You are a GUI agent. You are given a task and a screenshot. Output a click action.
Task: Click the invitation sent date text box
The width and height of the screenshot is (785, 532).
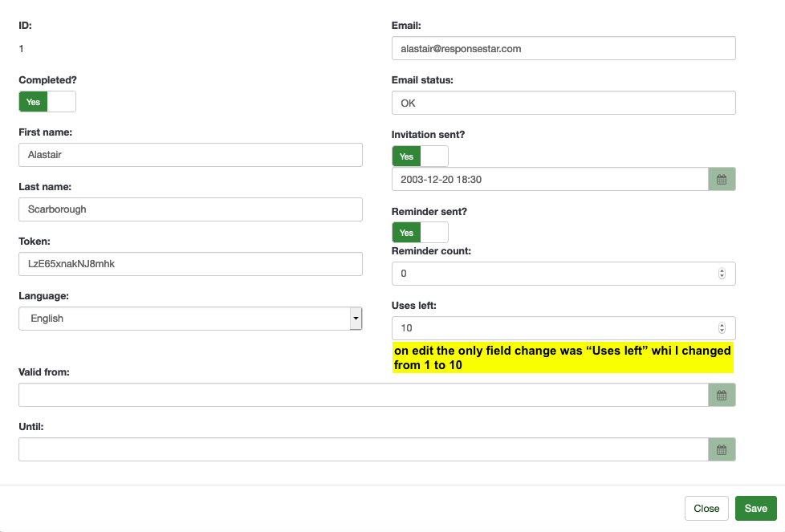tap(550, 180)
